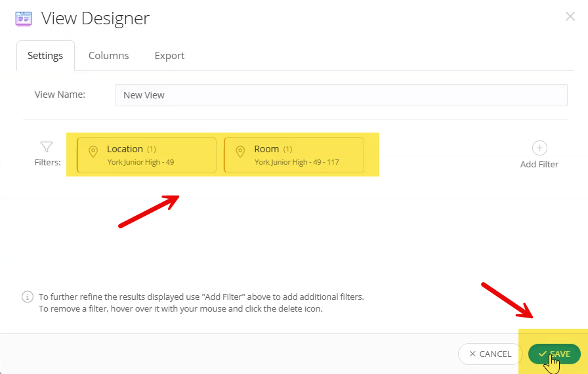Click the View Name label

60,94
